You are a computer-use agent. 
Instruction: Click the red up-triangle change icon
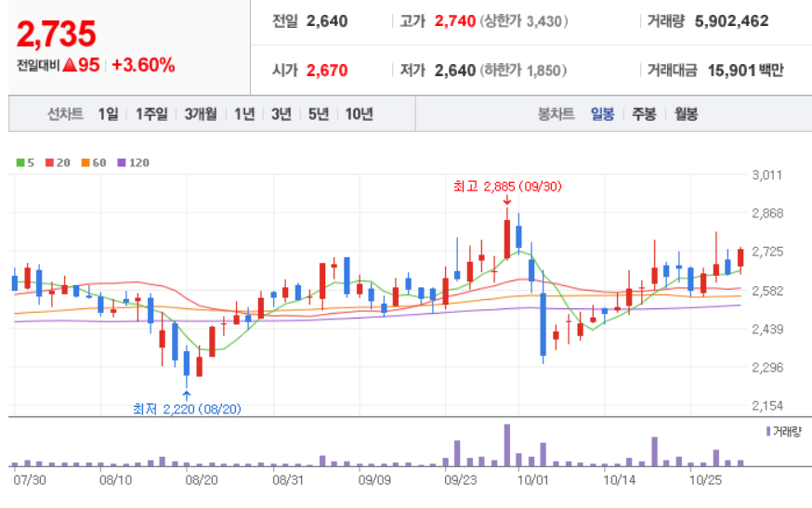(x=70, y=65)
